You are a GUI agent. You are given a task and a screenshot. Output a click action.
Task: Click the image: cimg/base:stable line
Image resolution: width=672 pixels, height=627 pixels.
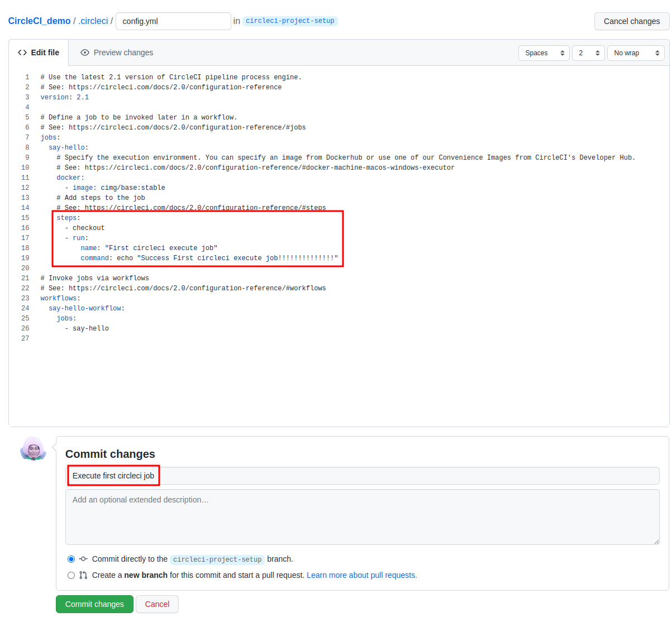point(115,188)
